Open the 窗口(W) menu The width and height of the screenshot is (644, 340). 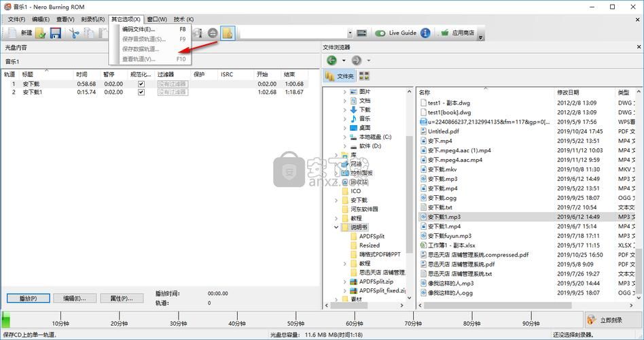click(x=157, y=19)
